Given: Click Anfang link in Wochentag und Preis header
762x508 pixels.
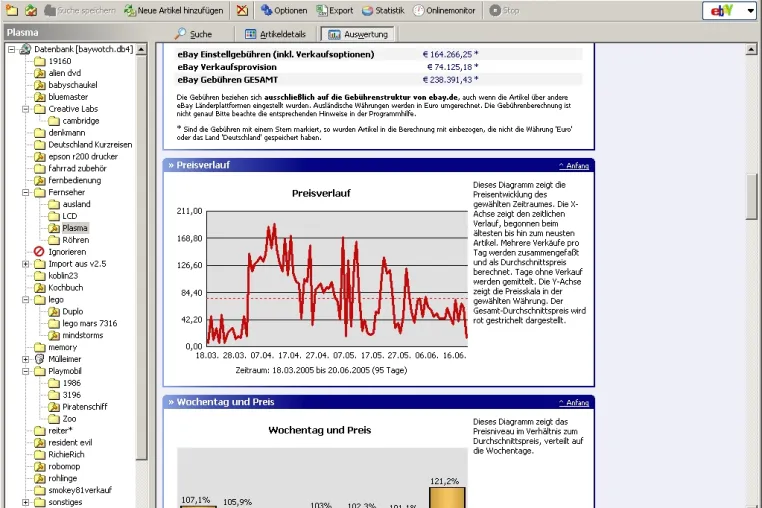Looking at the screenshot, I should (574, 403).
